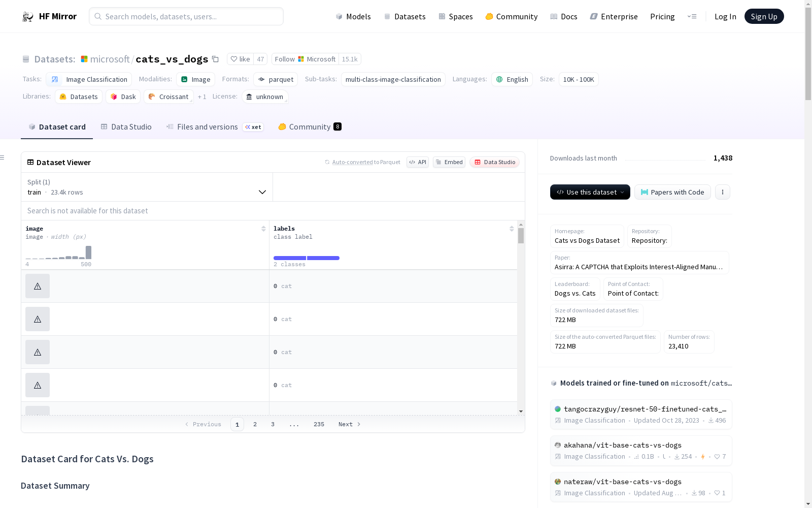Click Papers with Code button
The height and width of the screenshot is (508, 812).
[672, 192]
